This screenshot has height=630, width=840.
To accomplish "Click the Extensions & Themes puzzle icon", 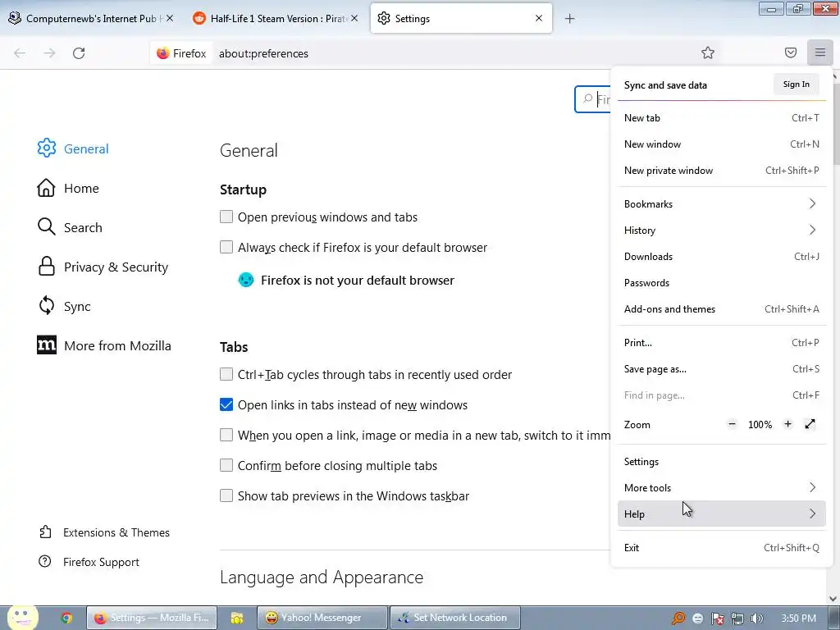I will click(46, 532).
